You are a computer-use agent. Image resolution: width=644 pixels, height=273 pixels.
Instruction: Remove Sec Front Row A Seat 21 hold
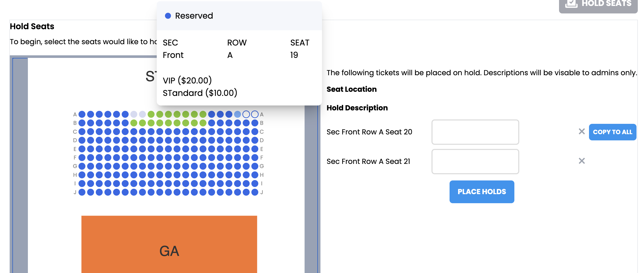(x=582, y=161)
